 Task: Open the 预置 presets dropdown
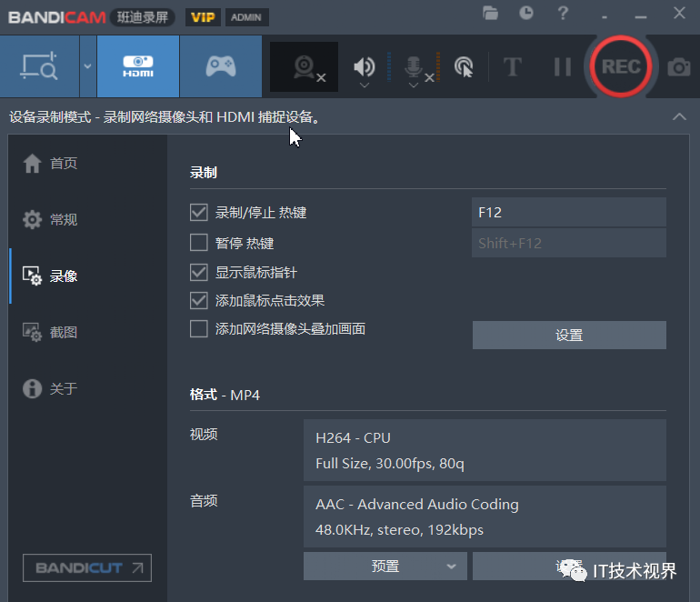[385, 567]
